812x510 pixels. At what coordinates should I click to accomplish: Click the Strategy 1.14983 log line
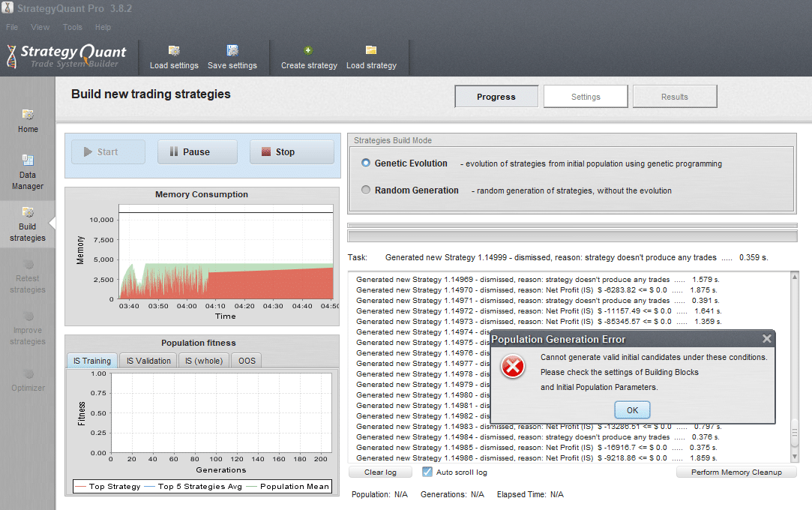pyautogui.click(x=538, y=427)
